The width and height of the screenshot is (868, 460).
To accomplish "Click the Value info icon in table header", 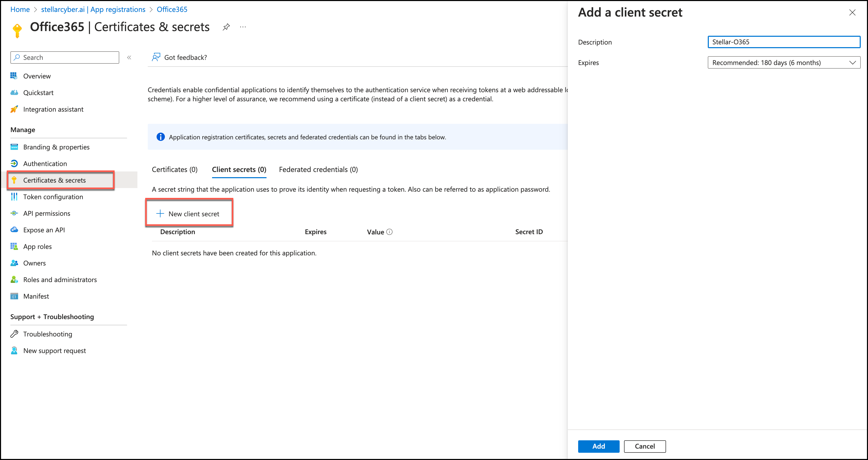I will pos(389,232).
